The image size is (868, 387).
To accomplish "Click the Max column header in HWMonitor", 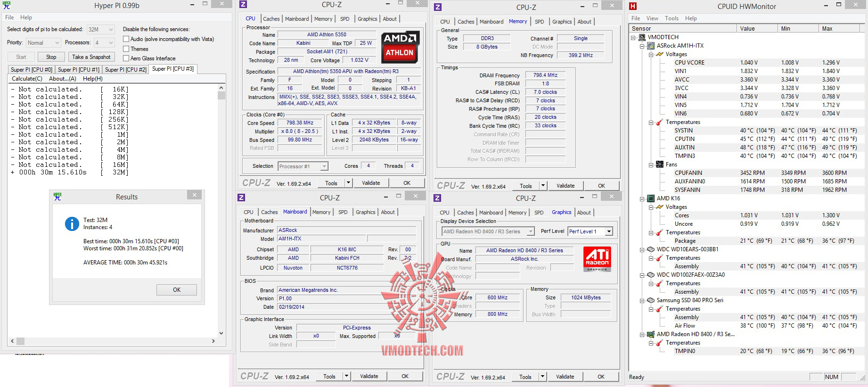I will tap(840, 29).
